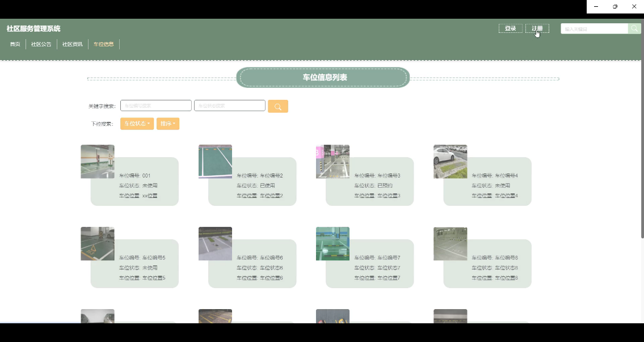
Task: Open the 排序 sort dropdown
Action: tap(167, 124)
